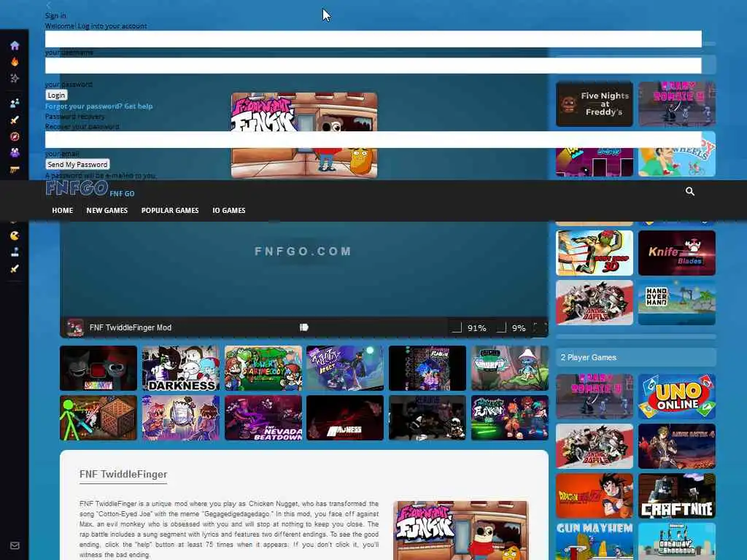Image resolution: width=747 pixels, height=560 pixels.
Task: Click the 2 Player Games section heading
Action: [x=589, y=357]
